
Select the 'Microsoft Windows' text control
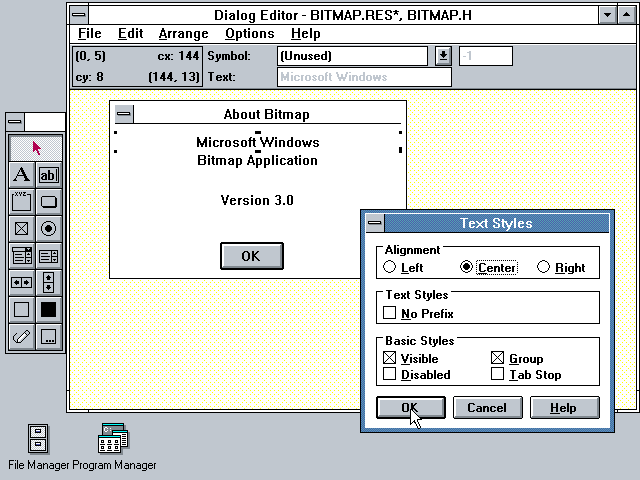point(258,142)
